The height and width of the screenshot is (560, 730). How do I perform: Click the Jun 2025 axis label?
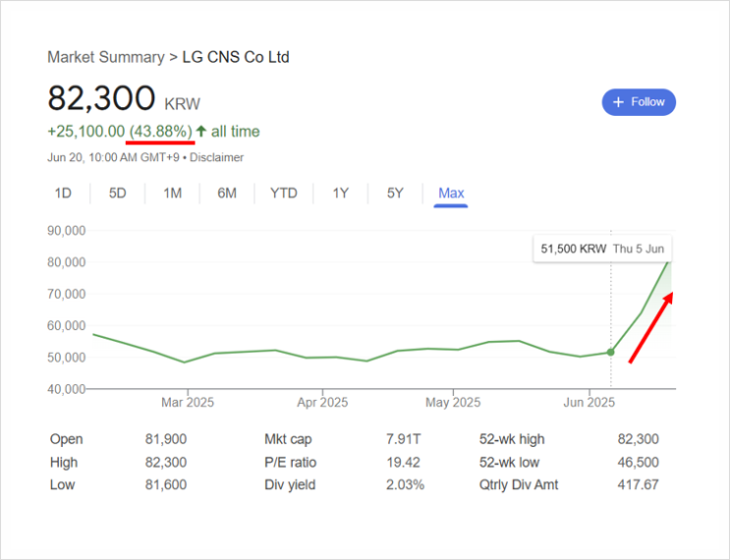click(590, 402)
